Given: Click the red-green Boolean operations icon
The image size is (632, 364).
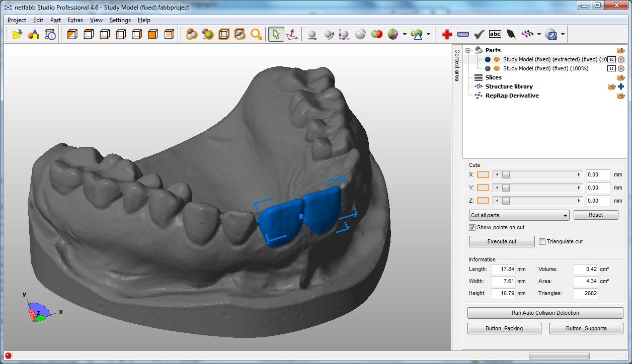Looking at the screenshot, I should [x=376, y=35].
